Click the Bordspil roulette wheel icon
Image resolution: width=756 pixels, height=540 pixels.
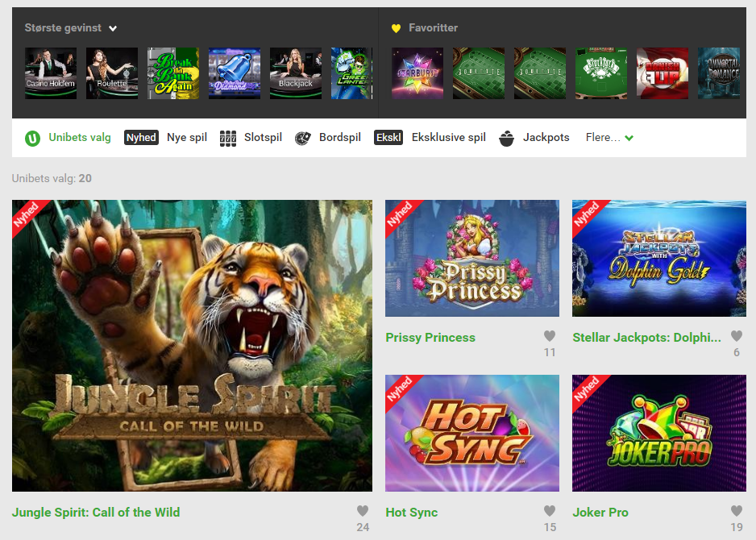[x=303, y=139]
